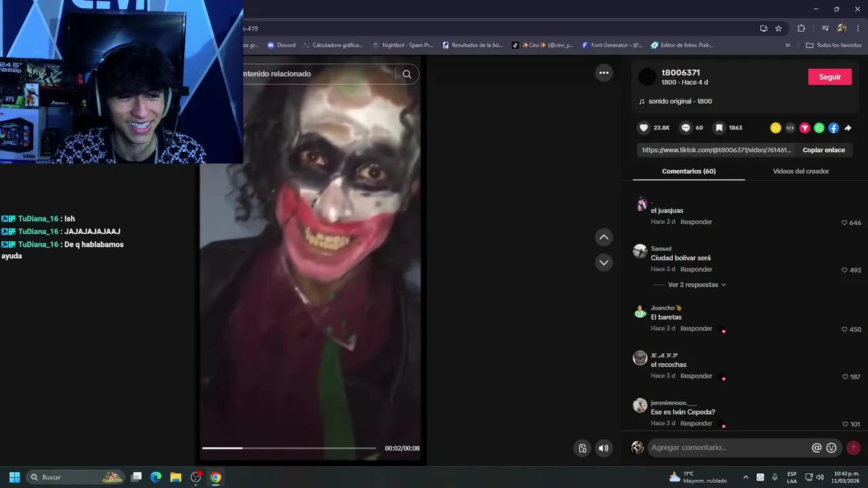The width and height of the screenshot is (868, 488).
Task: Follow t8006371 with Seguir button
Action: click(829, 77)
